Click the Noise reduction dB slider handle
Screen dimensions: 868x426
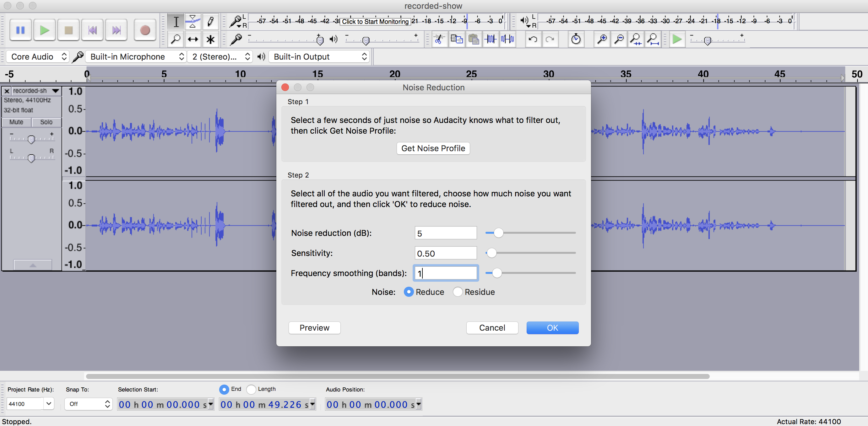click(498, 232)
